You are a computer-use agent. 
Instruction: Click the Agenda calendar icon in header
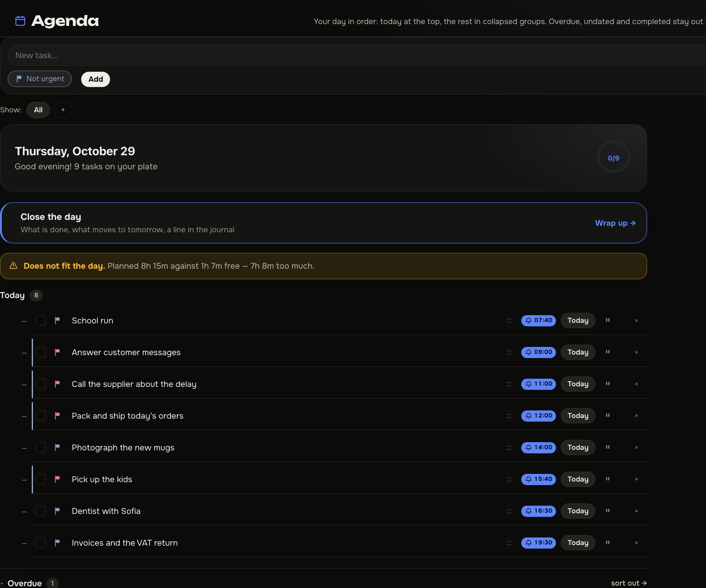(20, 21)
